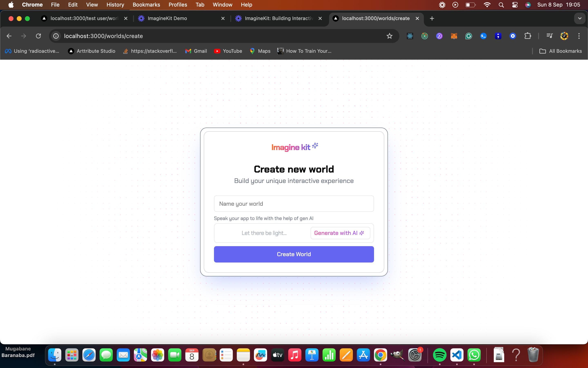
Task: Open Siri from the menu bar
Action: tap(528, 5)
